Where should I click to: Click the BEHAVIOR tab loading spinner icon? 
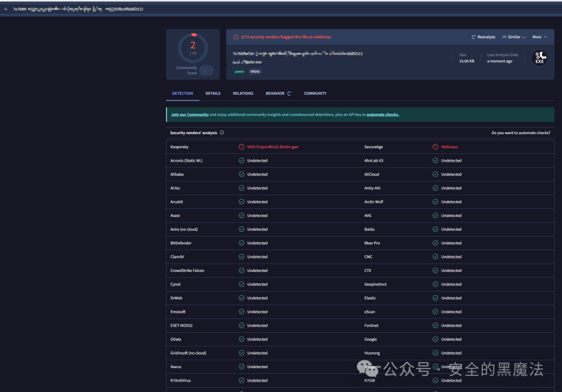coord(289,94)
